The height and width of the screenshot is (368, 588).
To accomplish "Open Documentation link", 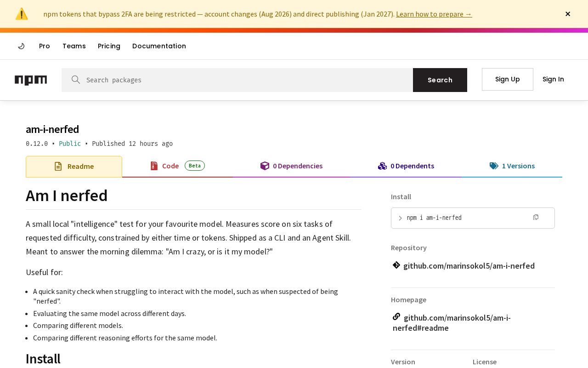I will pyautogui.click(x=159, y=46).
